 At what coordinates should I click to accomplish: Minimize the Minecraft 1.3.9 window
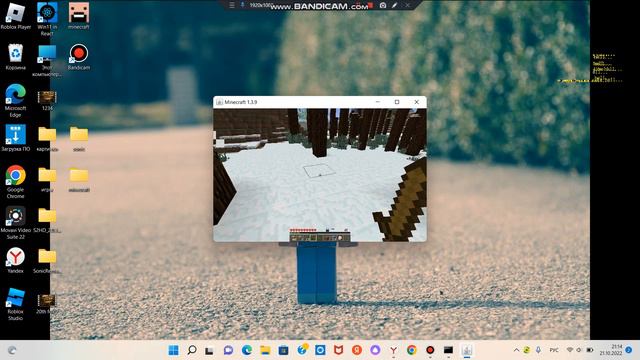click(x=378, y=102)
